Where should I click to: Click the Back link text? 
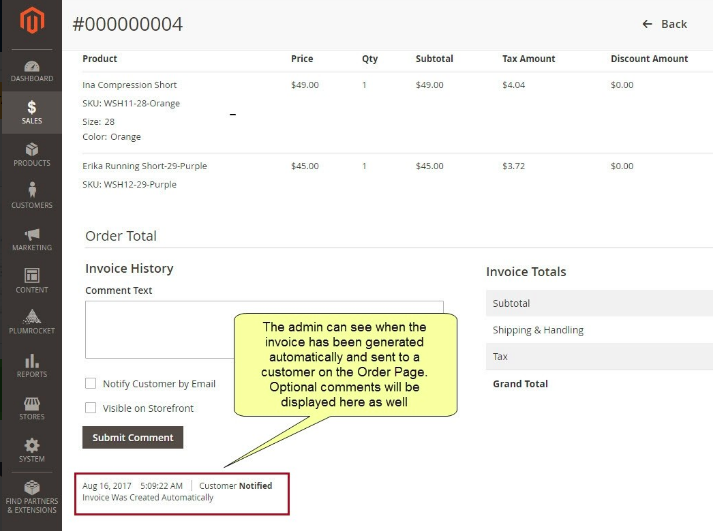674,24
